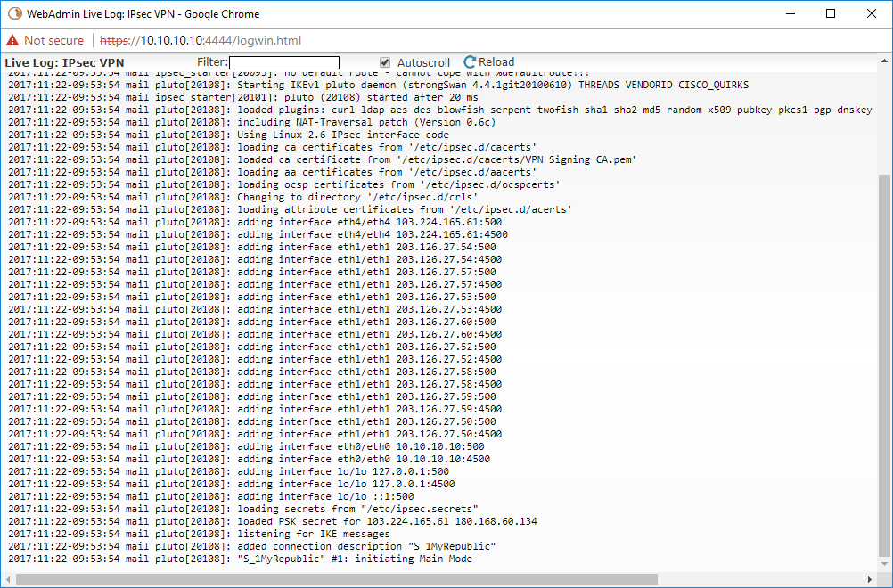This screenshot has width=893, height=588.
Task: Click the "pluto (20108) started after 20 ms" line
Action: tap(243, 97)
